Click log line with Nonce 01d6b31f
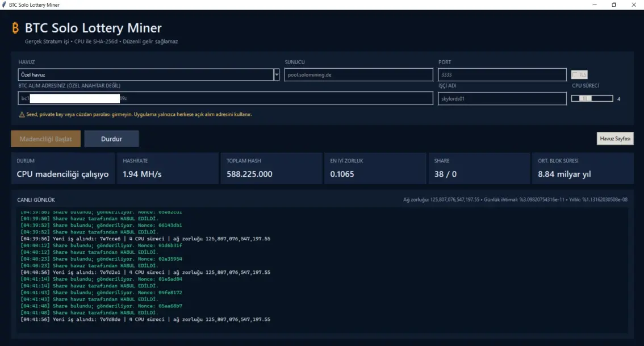 point(101,245)
